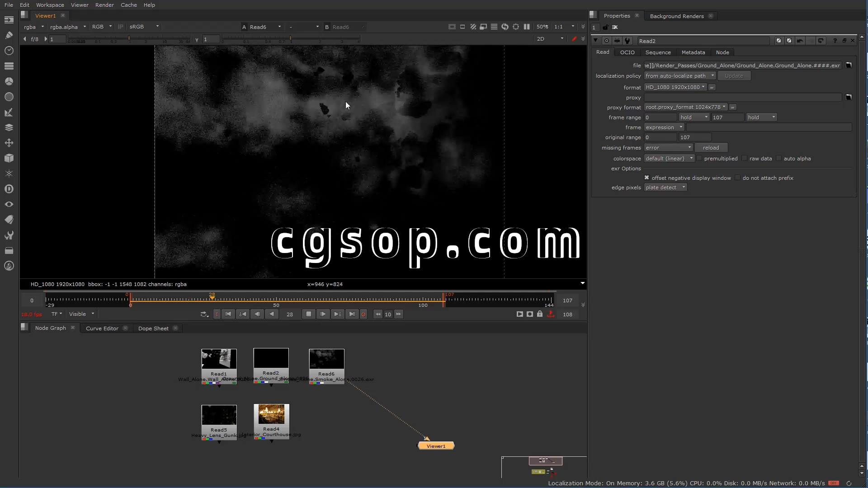Open the 3D nodes cube icon

(x=9, y=158)
